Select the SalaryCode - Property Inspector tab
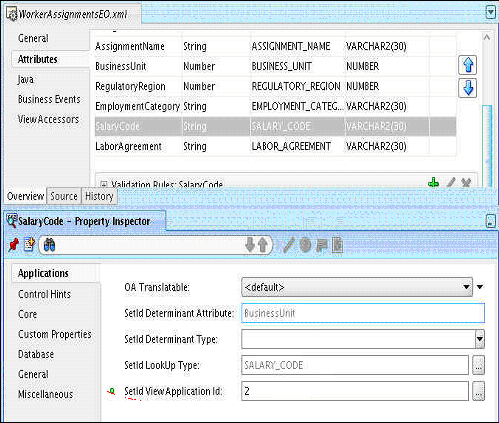 84,221
